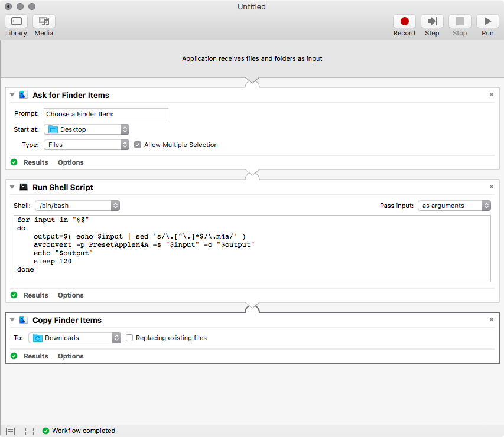The image size is (504, 437).
Task: Show Results of Run Shell Script action
Action: (35, 295)
